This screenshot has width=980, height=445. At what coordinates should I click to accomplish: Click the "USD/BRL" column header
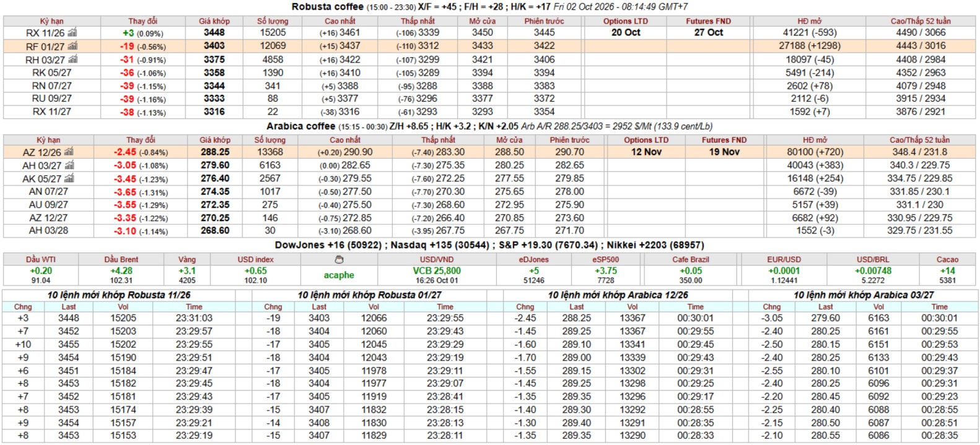coord(873,260)
